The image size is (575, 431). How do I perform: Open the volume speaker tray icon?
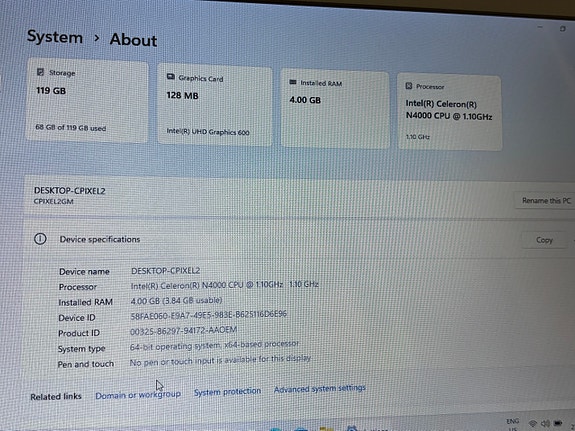545,424
